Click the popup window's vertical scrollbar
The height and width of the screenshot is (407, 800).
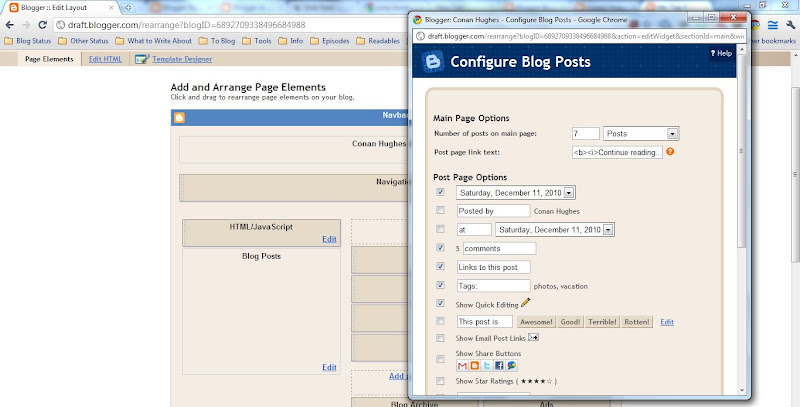(x=741, y=151)
